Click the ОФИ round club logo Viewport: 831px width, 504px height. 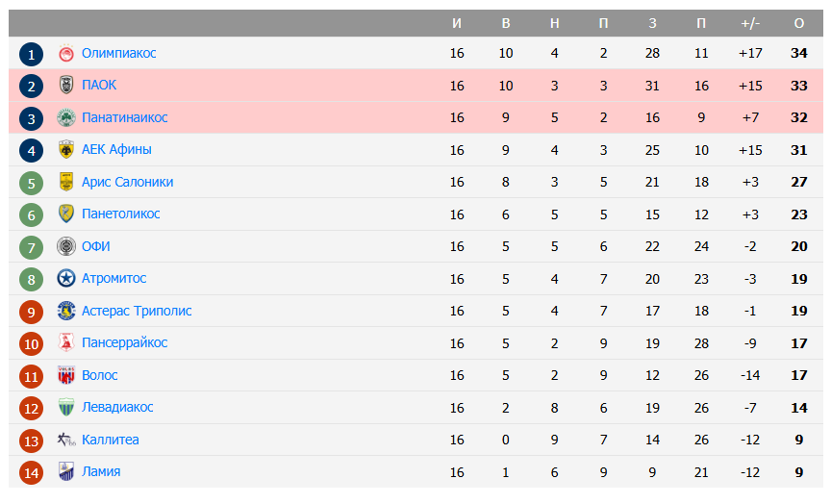pos(66,247)
